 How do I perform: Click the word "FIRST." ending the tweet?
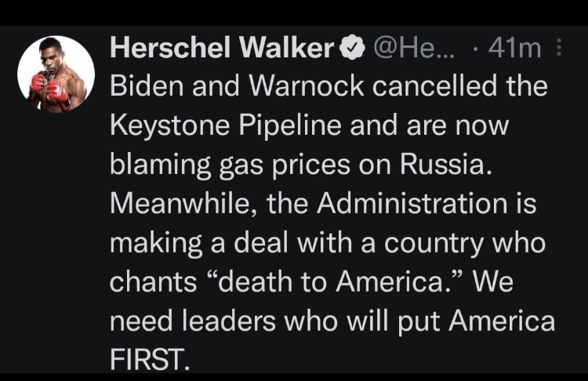(149, 358)
